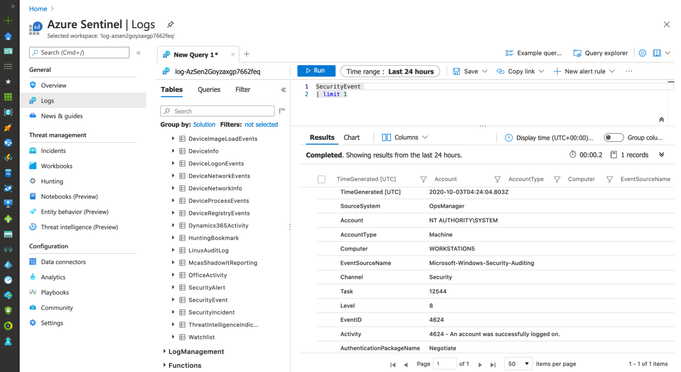Open Query explorer

point(600,53)
